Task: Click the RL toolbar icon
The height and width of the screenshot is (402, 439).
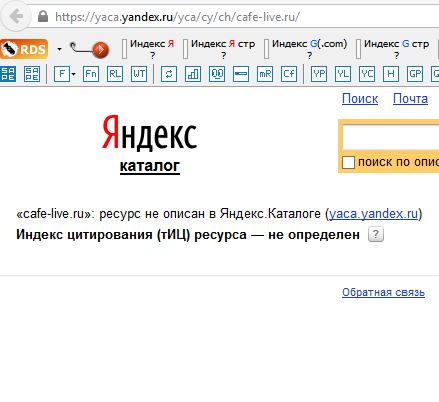Action: click(115, 74)
